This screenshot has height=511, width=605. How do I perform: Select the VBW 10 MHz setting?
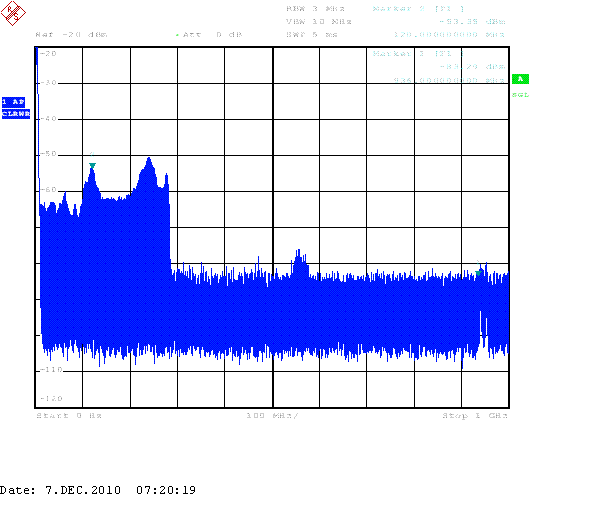(x=316, y=20)
